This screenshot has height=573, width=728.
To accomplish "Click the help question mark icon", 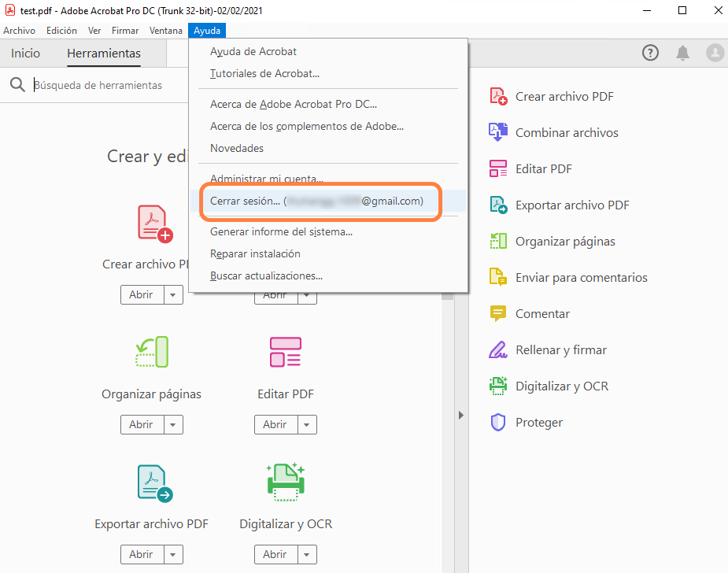I will click(650, 53).
